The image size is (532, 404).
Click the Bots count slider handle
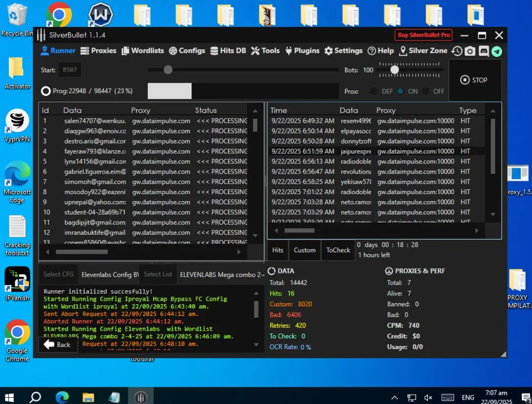click(394, 69)
